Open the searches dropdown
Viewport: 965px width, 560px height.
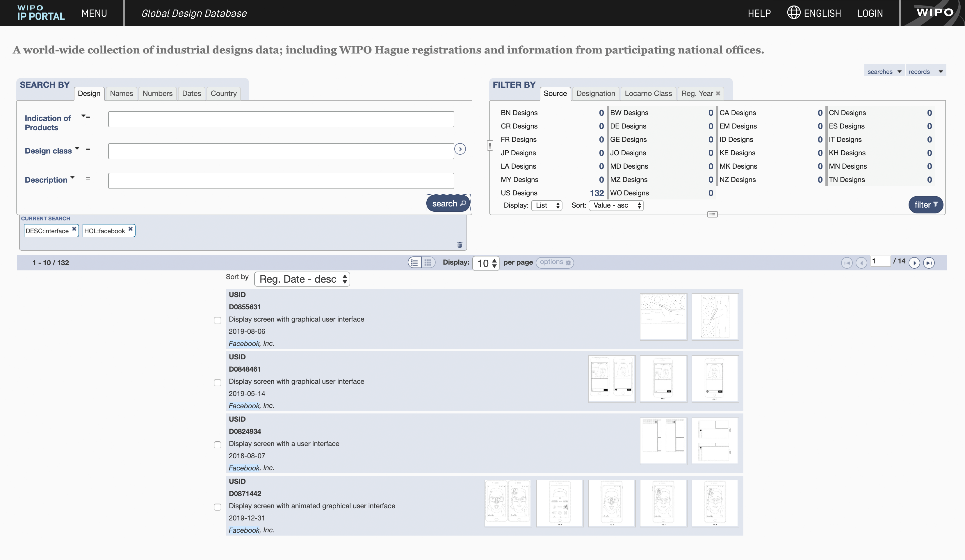point(884,72)
